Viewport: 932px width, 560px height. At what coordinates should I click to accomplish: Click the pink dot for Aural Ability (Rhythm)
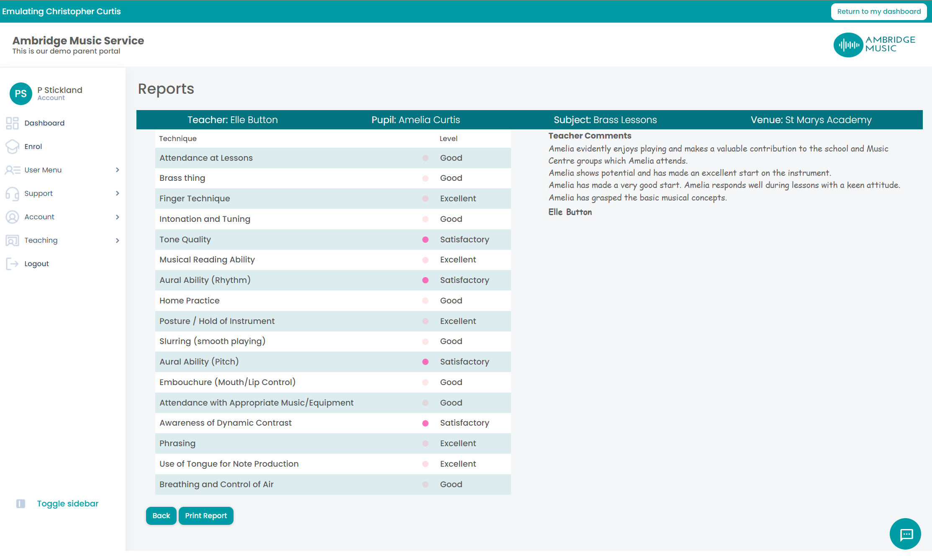click(x=425, y=280)
